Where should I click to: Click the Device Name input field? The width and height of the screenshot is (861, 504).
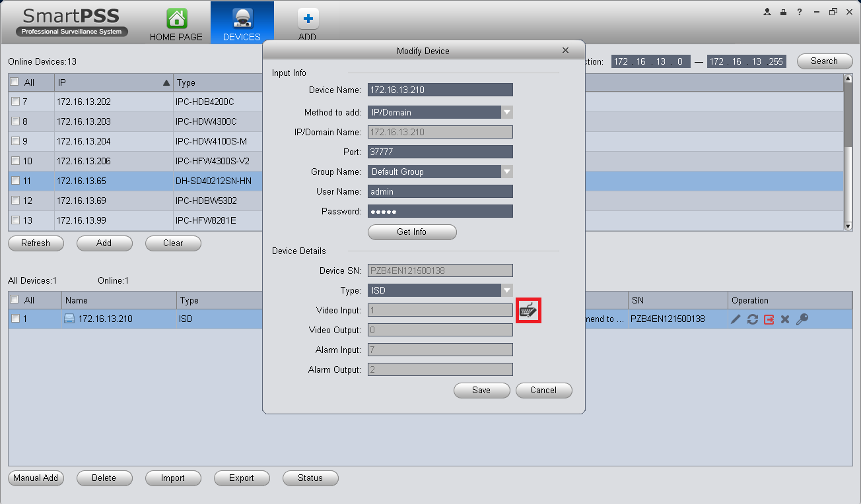440,90
